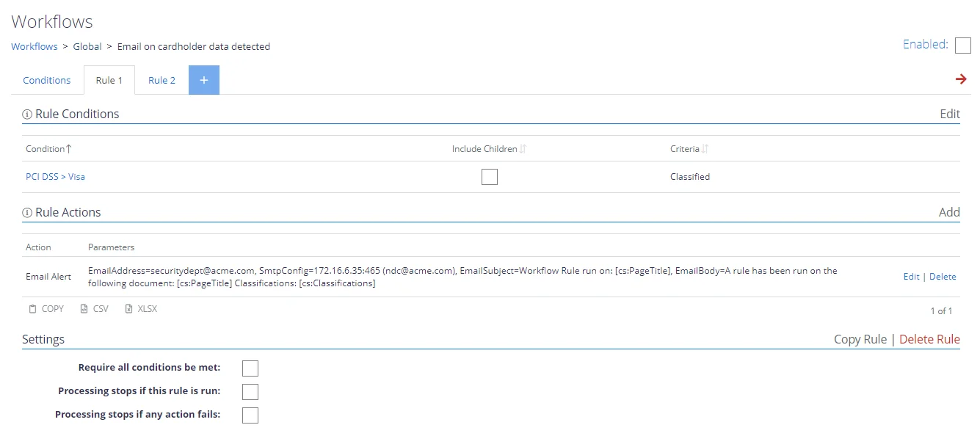
Task: Click the Settings section heading
Action: (43, 339)
